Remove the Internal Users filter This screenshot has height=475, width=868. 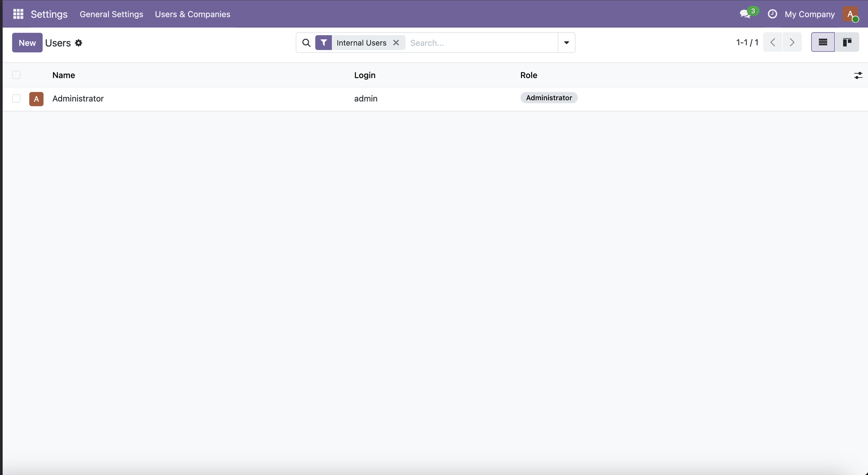(396, 43)
